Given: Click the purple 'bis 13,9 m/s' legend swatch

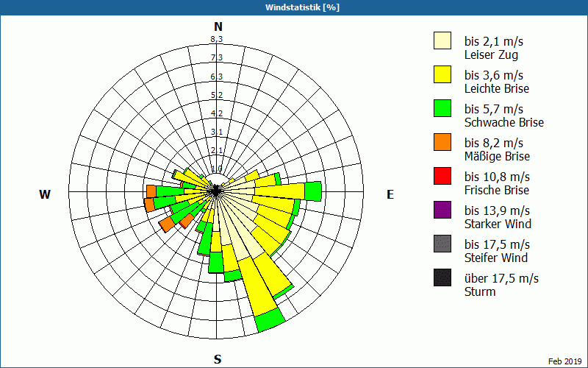Looking at the screenshot, I should [442, 210].
